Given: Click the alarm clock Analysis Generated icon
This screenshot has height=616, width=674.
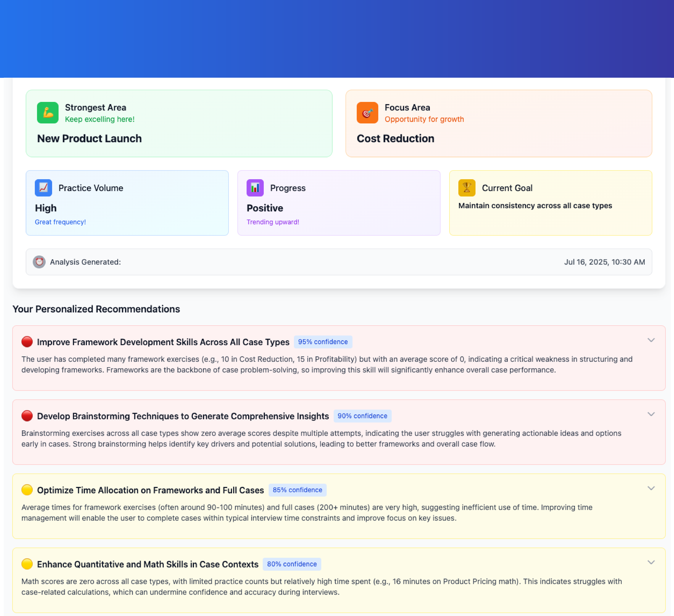Looking at the screenshot, I should (x=39, y=262).
